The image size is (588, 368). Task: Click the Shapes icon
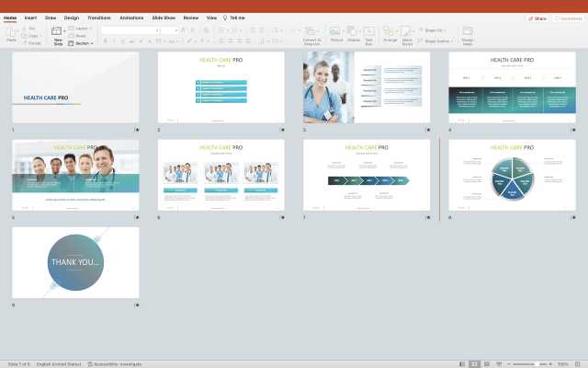pyautogui.click(x=354, y=32)
